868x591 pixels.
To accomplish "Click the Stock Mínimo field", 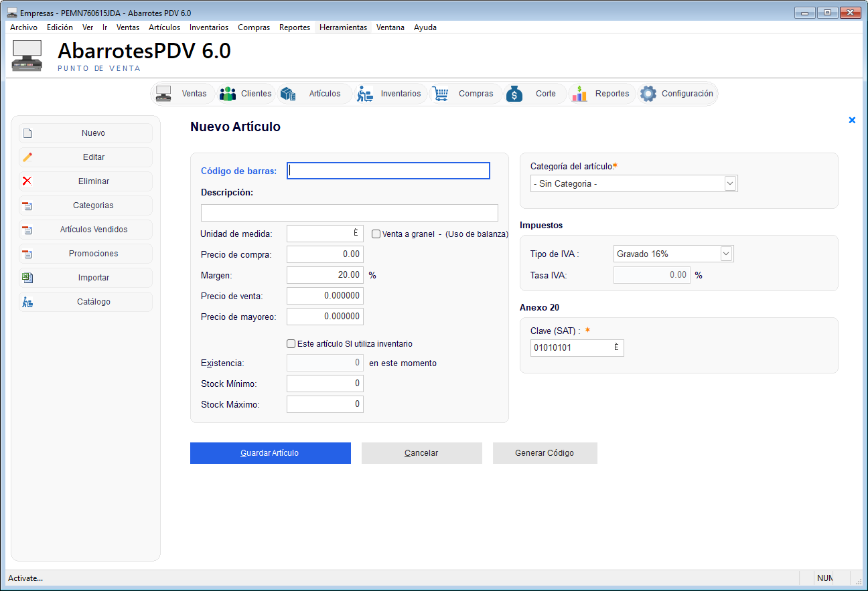I will (325, 384).
